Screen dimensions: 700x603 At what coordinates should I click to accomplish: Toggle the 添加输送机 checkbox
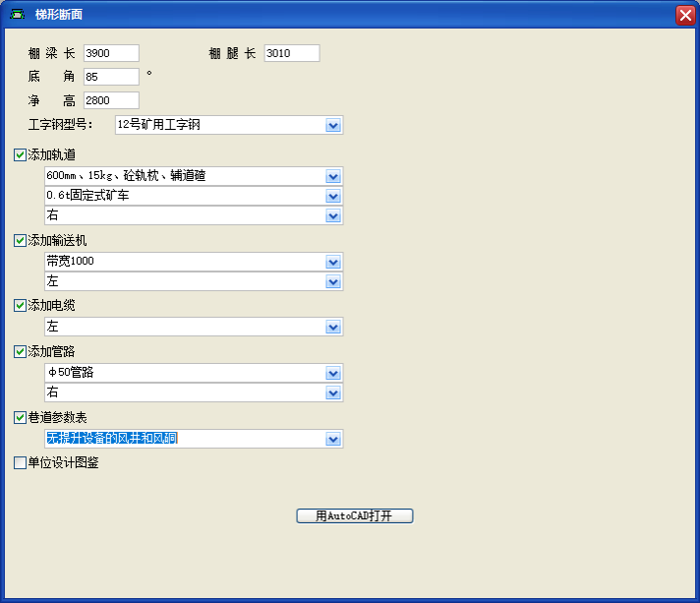tap(21, 241)
